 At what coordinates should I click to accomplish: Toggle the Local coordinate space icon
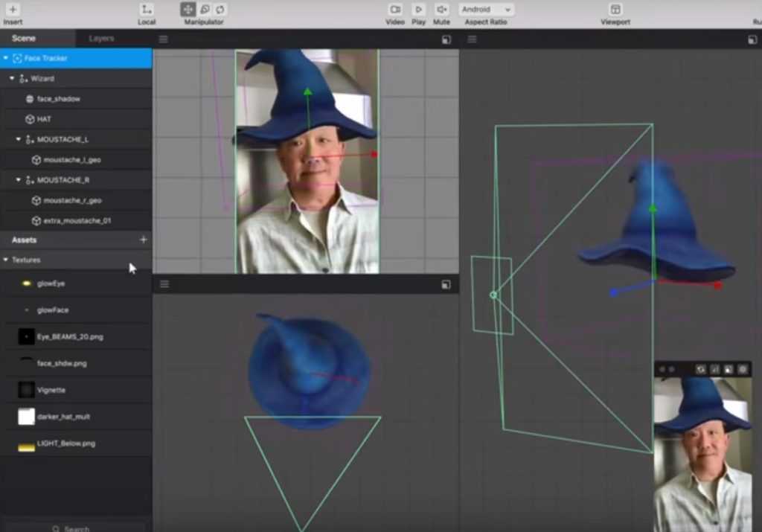(147, 10)
